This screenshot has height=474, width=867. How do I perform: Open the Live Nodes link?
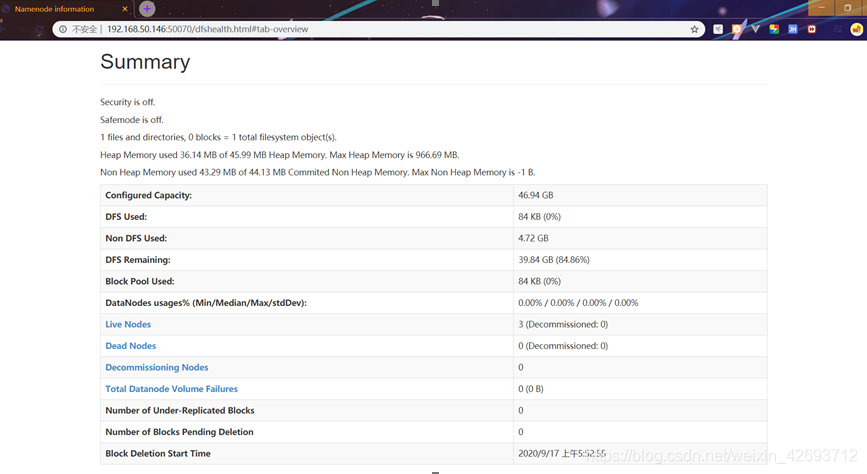point(128,324)
